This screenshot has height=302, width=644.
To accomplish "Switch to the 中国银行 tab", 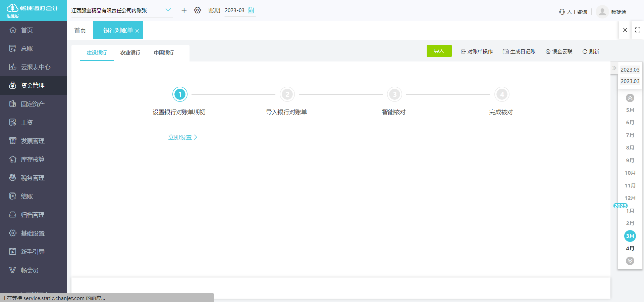I will coord(164,53).
